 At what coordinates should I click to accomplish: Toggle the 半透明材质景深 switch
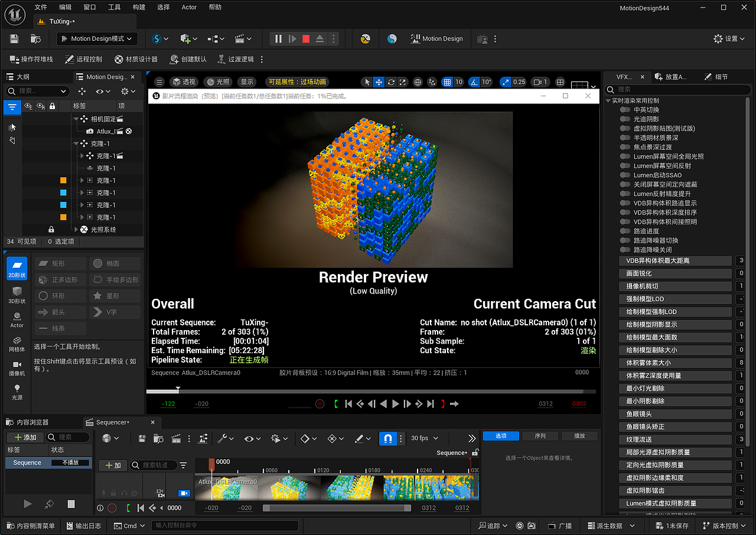pyautogui.click(x=625, y=138)
